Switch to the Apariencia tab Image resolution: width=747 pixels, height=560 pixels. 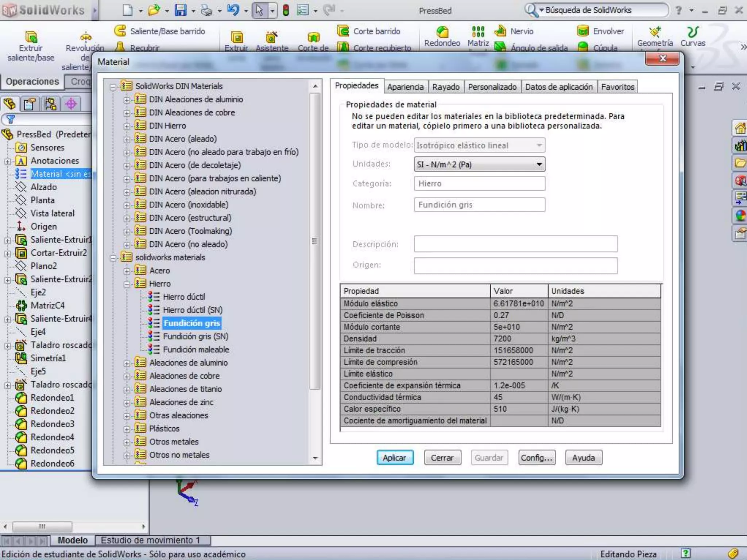coord(405,87)
